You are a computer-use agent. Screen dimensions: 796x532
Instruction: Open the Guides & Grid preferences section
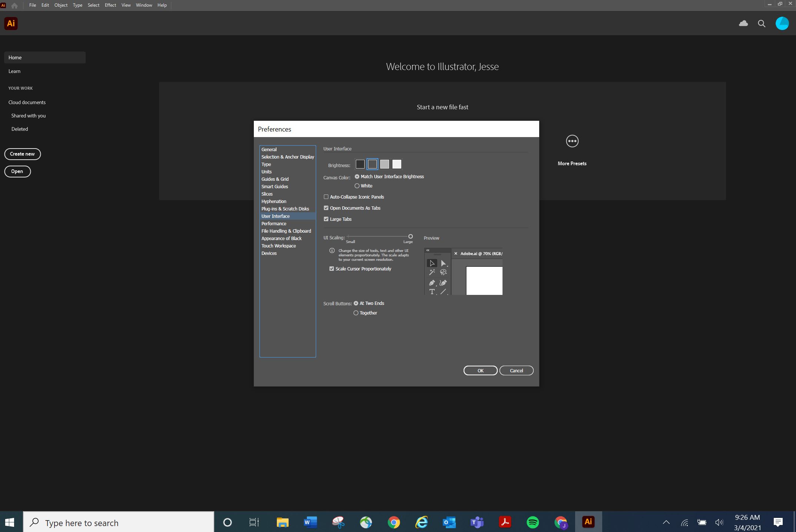click(x=275, y=179)
